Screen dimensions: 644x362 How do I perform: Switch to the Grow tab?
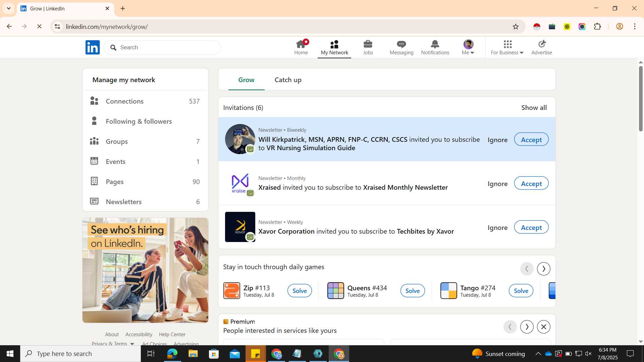coord(246,80)
